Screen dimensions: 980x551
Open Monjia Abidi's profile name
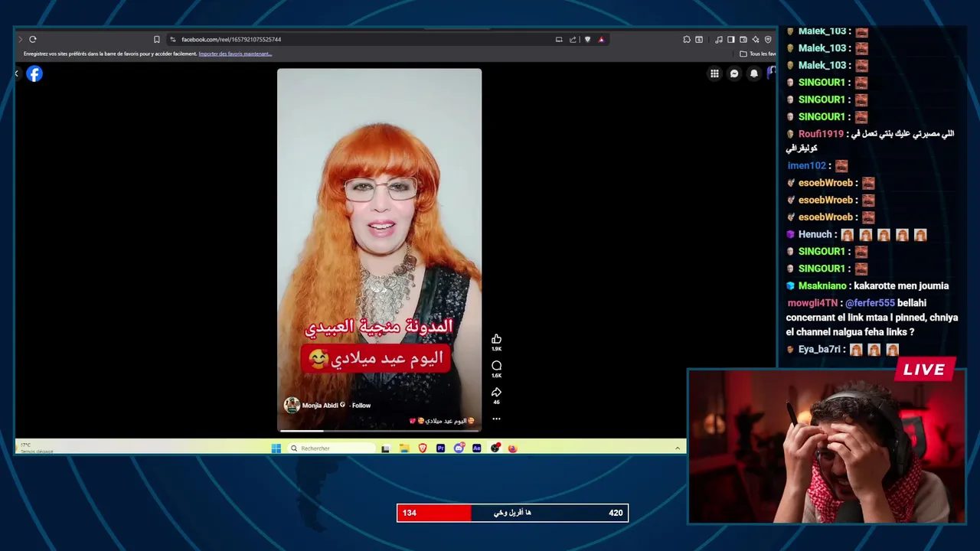pyautogui.click(x=320, y=406)
